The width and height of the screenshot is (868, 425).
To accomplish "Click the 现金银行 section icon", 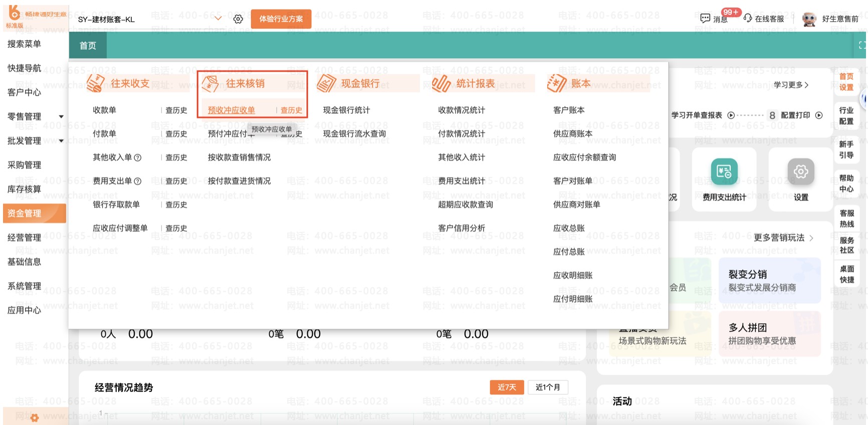I will 326,83.
